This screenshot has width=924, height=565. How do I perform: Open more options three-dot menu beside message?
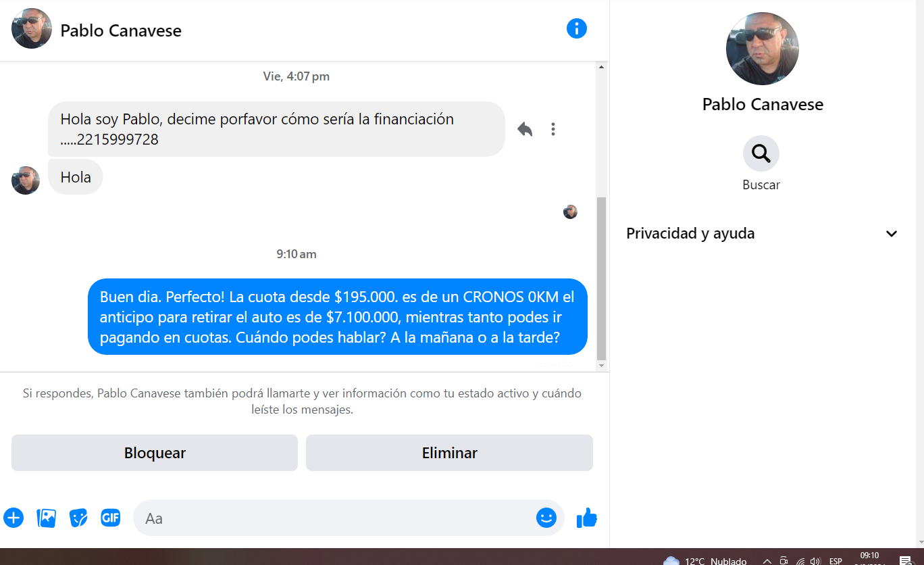point(553,129)
